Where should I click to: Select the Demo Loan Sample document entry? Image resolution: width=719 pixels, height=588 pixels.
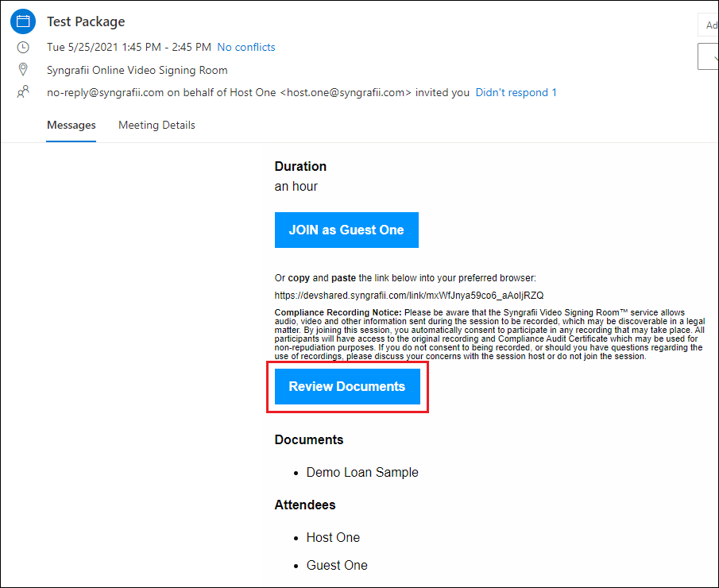point(361,472)
